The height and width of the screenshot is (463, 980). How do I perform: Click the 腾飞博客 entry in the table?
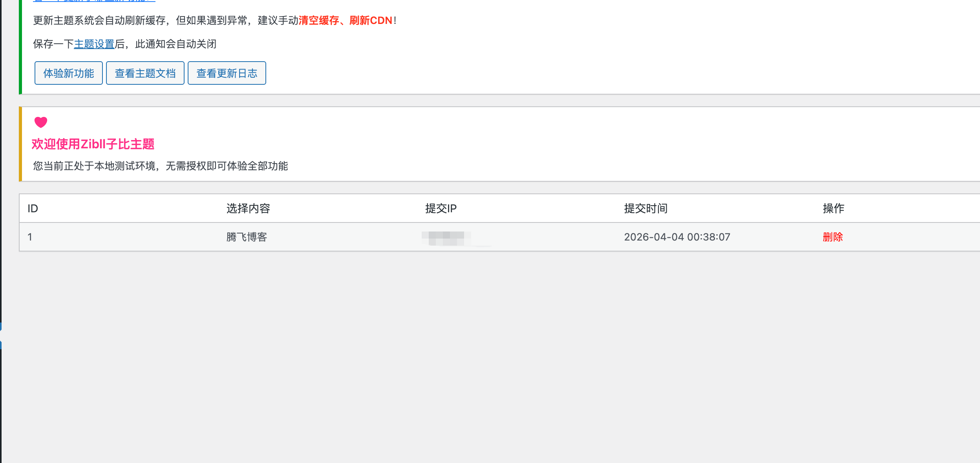(x=246, y=237)
